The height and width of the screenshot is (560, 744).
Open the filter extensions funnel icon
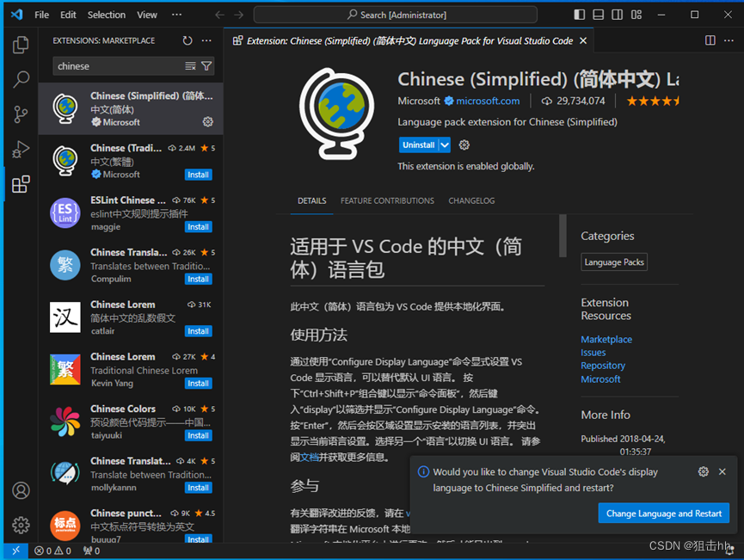tap(206, 66)
